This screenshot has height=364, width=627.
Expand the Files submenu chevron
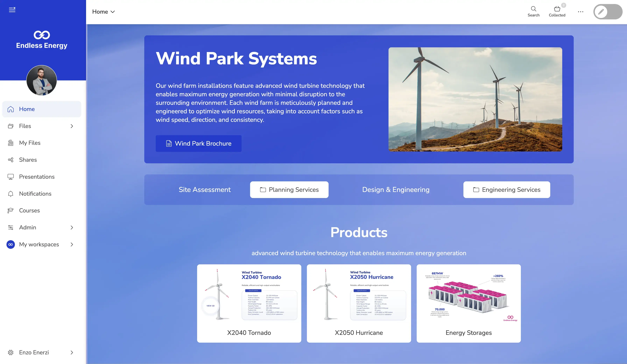point(72,126)
